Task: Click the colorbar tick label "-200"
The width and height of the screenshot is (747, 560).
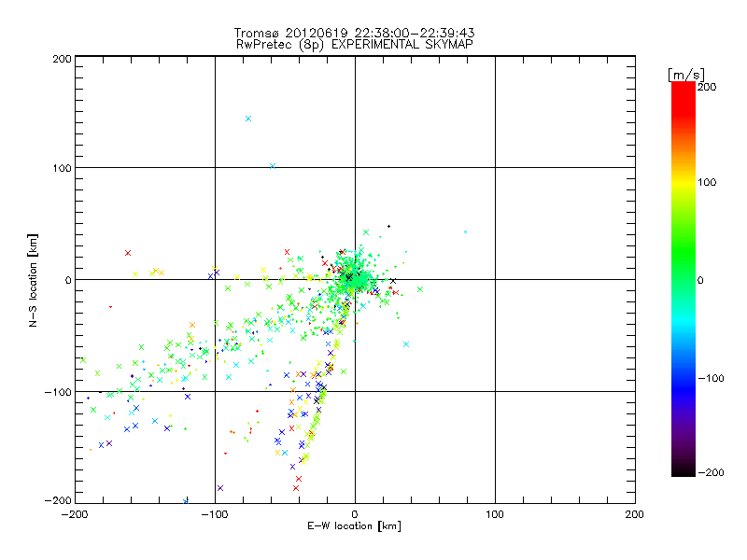Action: click(x=711, y=472)
